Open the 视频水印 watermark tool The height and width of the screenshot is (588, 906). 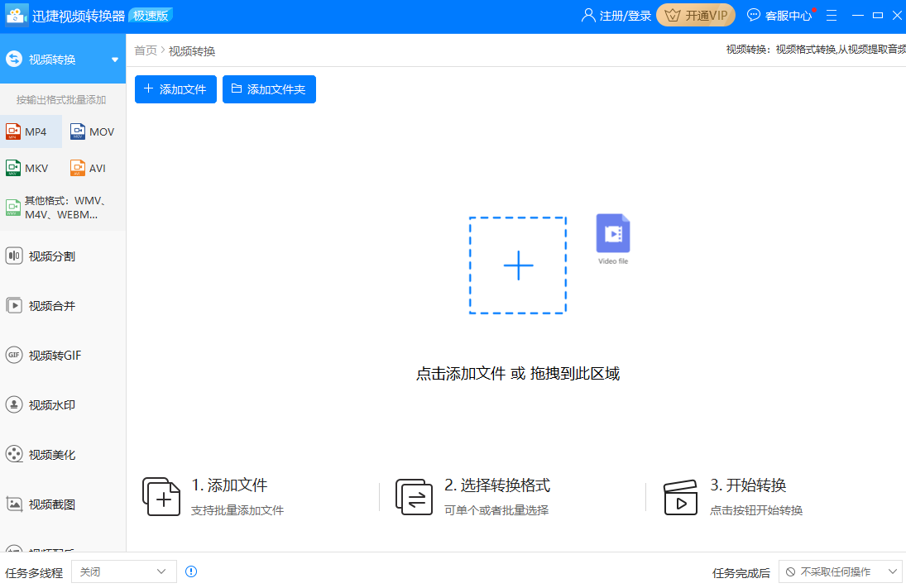coord(51,405)
